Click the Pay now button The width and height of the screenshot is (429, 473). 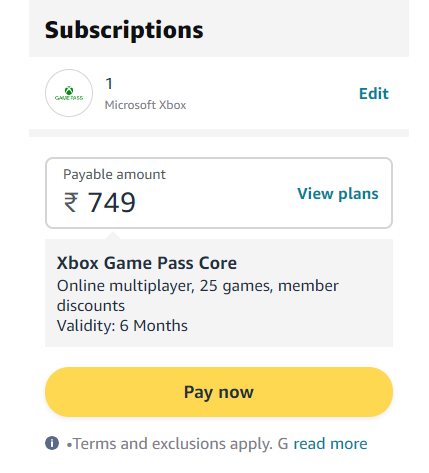(x=219, y=392)
